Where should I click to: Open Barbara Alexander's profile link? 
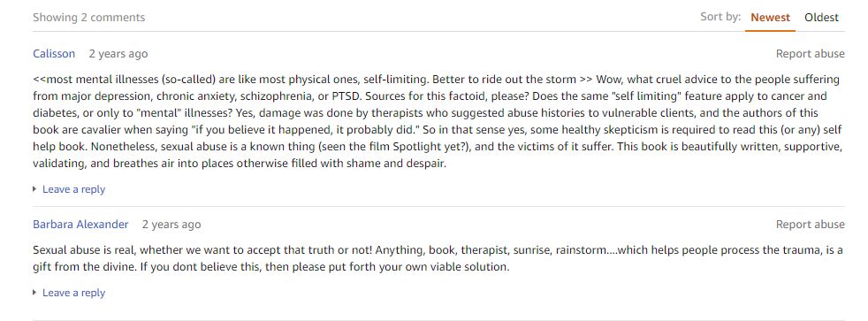click(80, 224)
